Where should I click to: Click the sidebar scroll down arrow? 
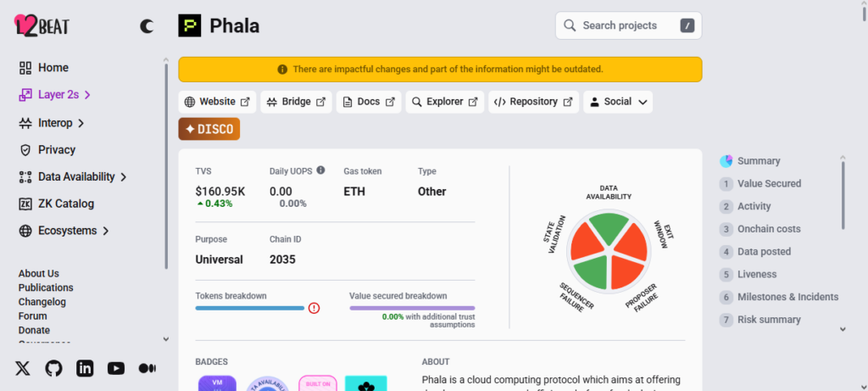[165, 339]
